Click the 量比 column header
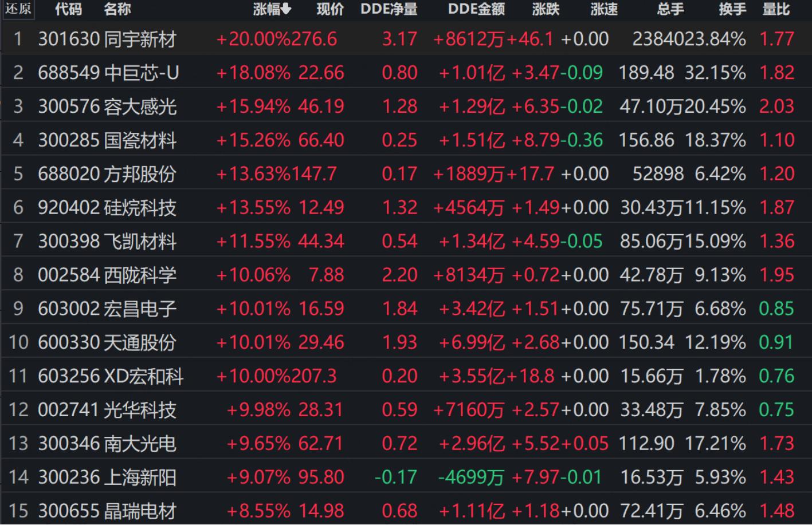The image size is (812, 525). 776,9
